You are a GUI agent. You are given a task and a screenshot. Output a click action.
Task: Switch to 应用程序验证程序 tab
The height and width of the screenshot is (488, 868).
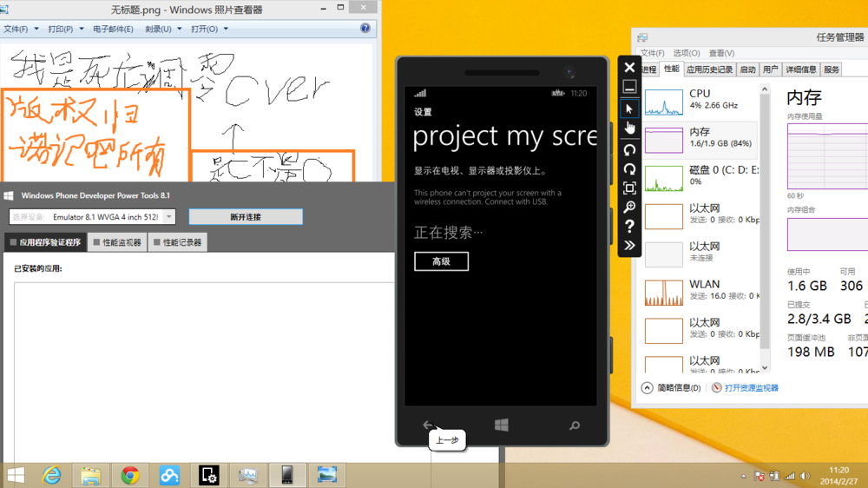coord(45,242)
